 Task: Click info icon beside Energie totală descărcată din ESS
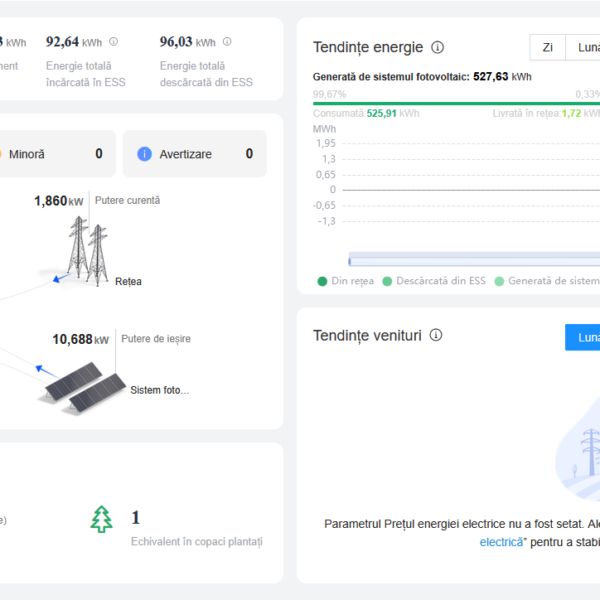click(227, 42)
